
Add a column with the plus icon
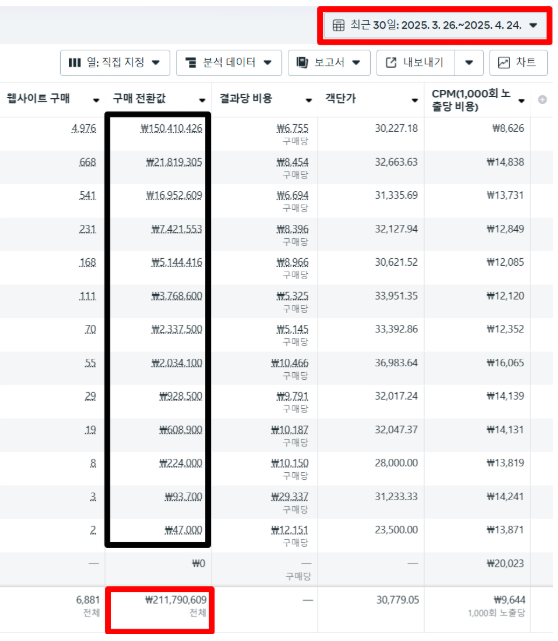542,99
